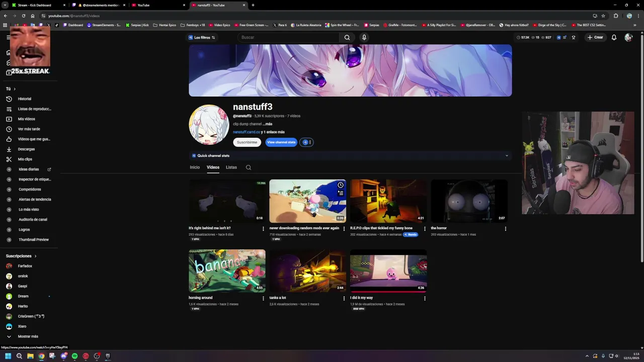Switch to the YouTube browser tab
This screenshot has width=644, height=362.
point(158,5)
